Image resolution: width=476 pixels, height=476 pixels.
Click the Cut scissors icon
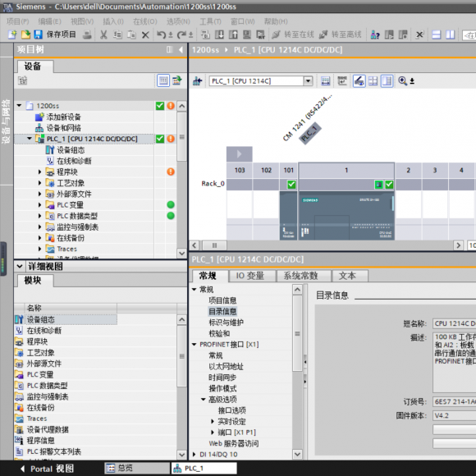tap(104, 34)
